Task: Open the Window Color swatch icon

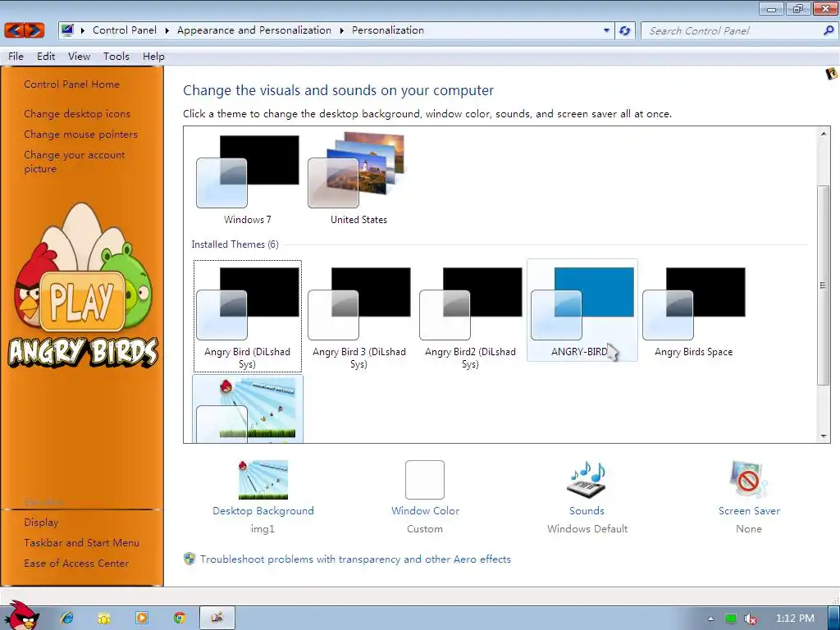Action: click(x=425, y=479)
